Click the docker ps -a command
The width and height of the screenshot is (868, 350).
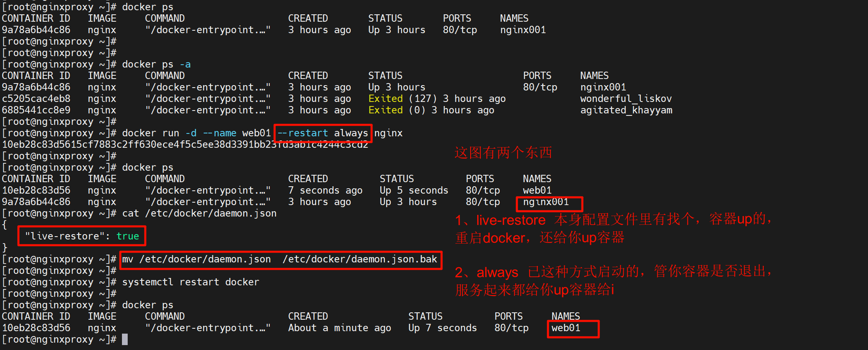(156, 65)
